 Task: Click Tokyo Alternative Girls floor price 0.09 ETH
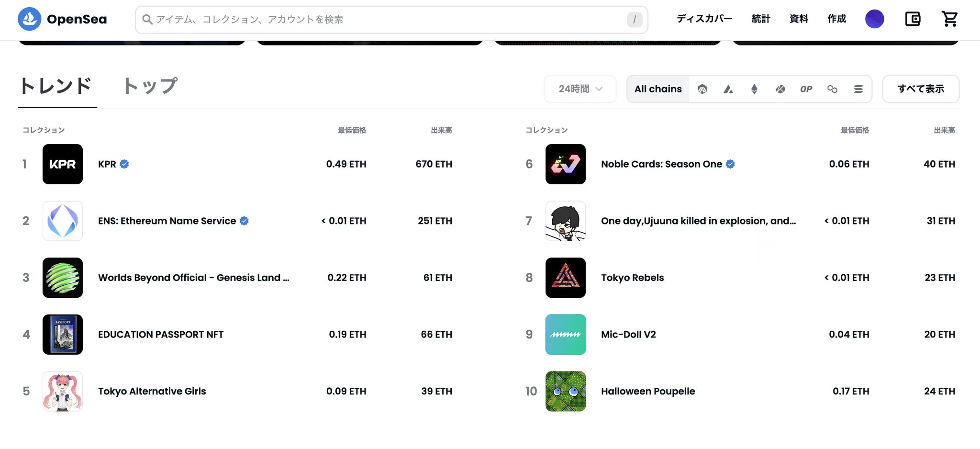346,392
